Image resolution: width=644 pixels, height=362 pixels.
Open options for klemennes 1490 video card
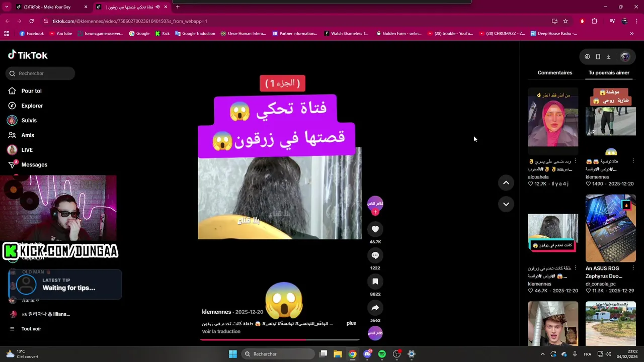click(633, 161)
